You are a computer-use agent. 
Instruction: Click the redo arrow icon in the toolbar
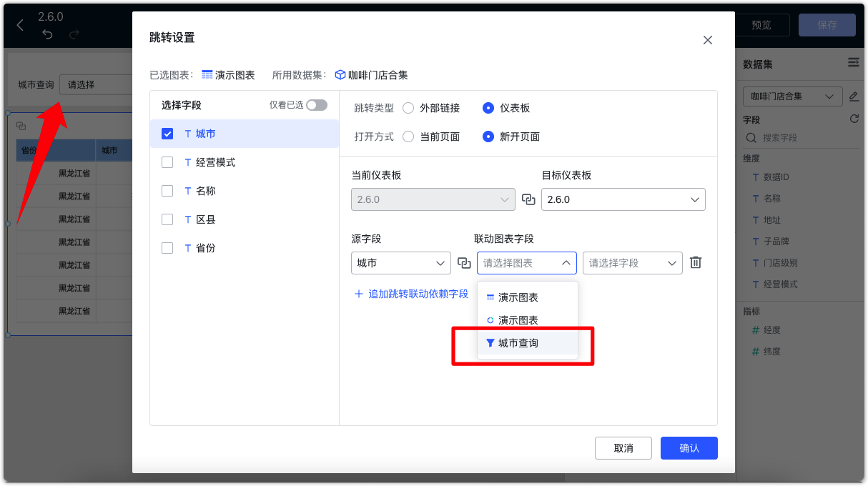(74, 33)
